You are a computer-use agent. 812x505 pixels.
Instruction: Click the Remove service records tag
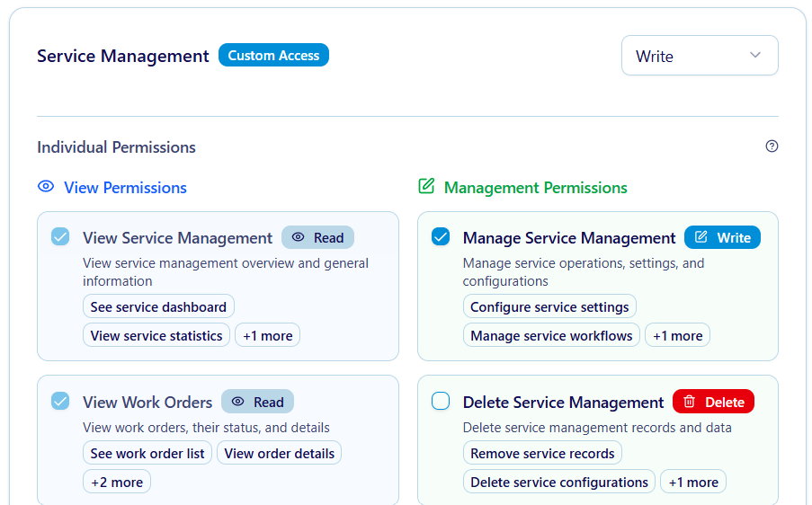click(x=542, y=454)
